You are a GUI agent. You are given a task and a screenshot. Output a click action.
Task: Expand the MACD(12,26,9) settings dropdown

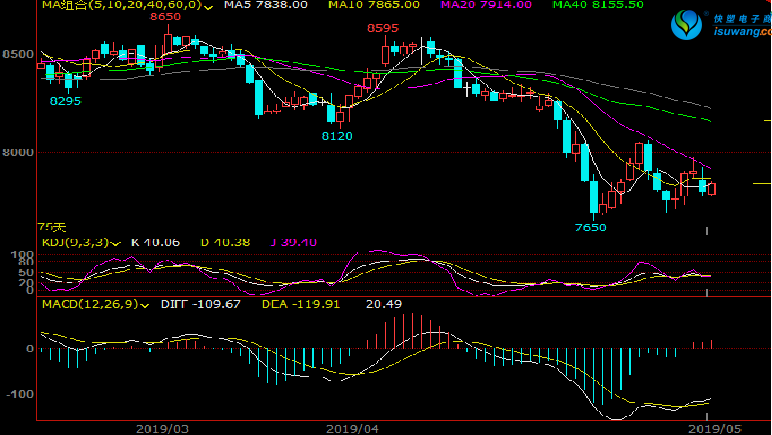145,304
